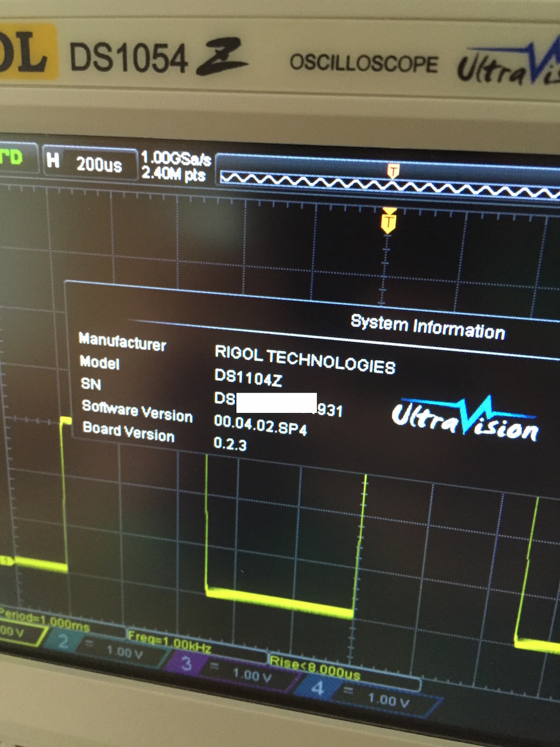Image resolution: width=560 pixels, height=747 pixels.
Task: Click the Manufacturer label
Action: (122, 341)
